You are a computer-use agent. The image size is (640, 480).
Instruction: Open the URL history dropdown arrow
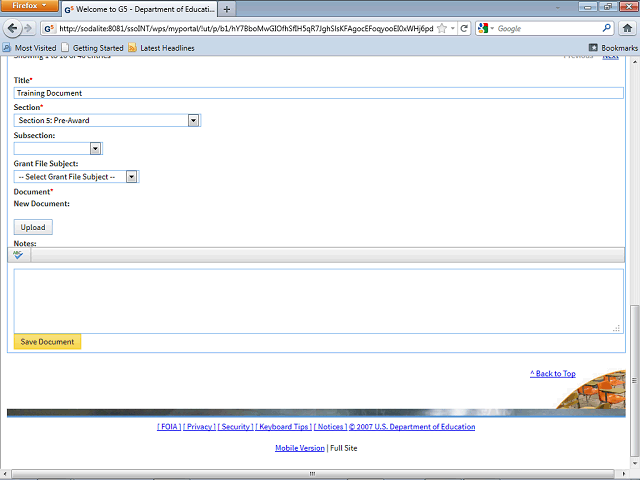(x=452, y=28)
